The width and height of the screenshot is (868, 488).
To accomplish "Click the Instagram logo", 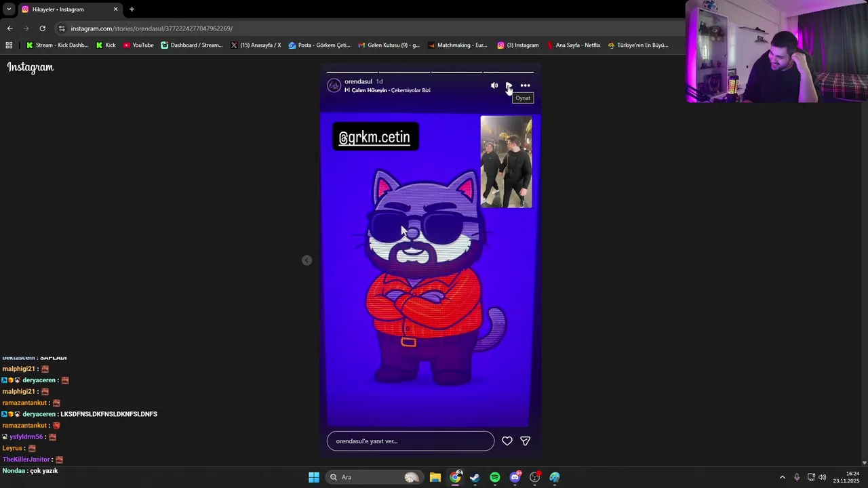I will tap(31, 67).
